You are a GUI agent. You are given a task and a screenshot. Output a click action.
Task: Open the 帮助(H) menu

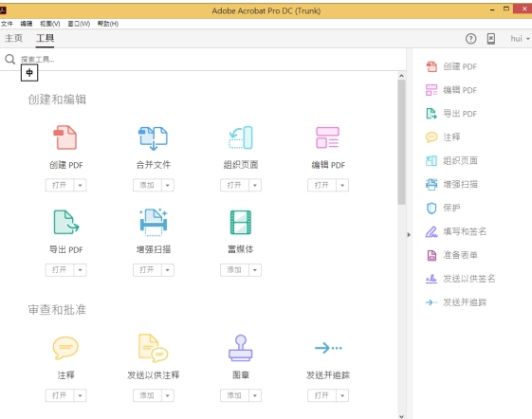coord(108,24)
